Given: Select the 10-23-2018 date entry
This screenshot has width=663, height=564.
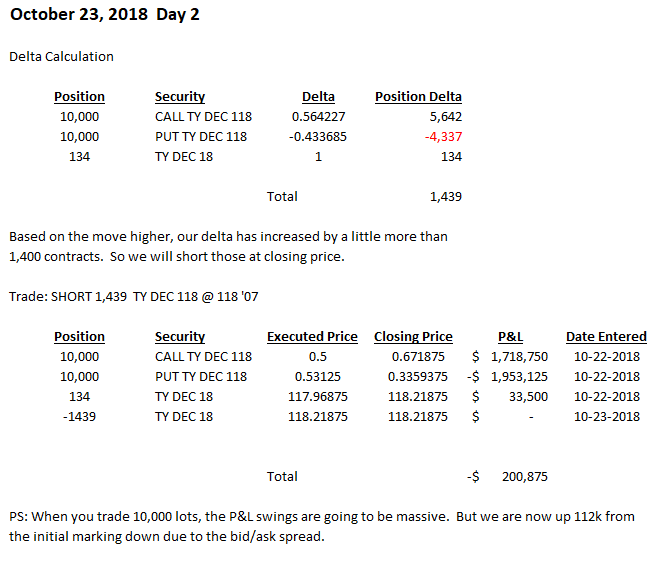Looking at the screenshot, I should (x=606, y=416).
